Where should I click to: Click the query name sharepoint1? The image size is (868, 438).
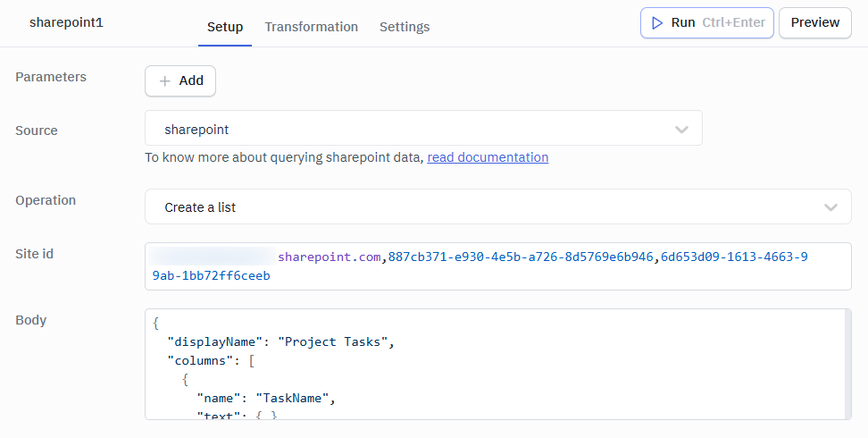[66, 22]
